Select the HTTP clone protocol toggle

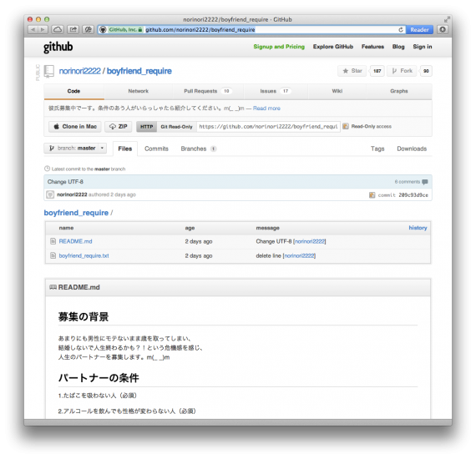tap(147, 127)
